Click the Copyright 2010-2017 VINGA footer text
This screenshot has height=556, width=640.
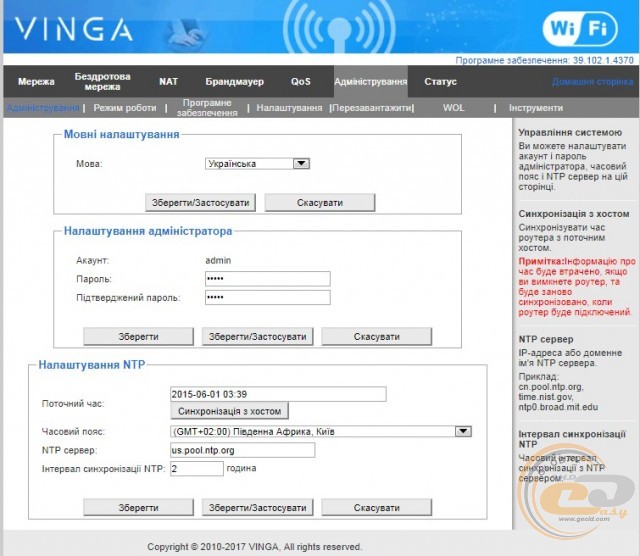click(x=254, y=547)
